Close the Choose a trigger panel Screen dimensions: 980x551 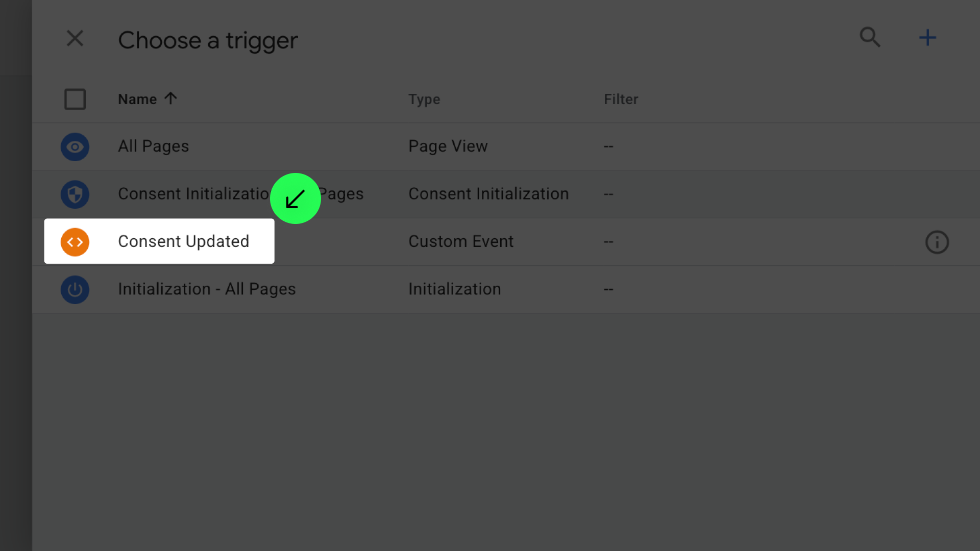tap(75, 38)
